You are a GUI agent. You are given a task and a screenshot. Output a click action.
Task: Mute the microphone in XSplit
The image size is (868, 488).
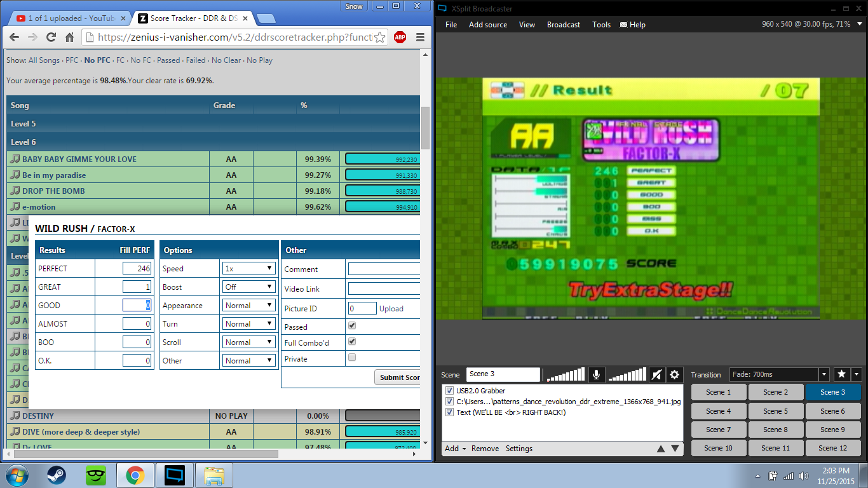(x=596, y=375)
